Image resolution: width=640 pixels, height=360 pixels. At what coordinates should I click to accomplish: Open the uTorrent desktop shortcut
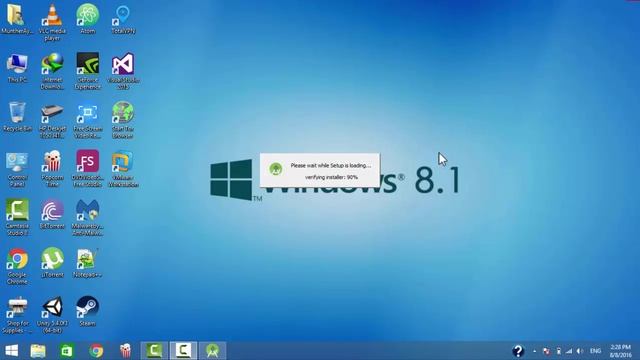(52, 263)
